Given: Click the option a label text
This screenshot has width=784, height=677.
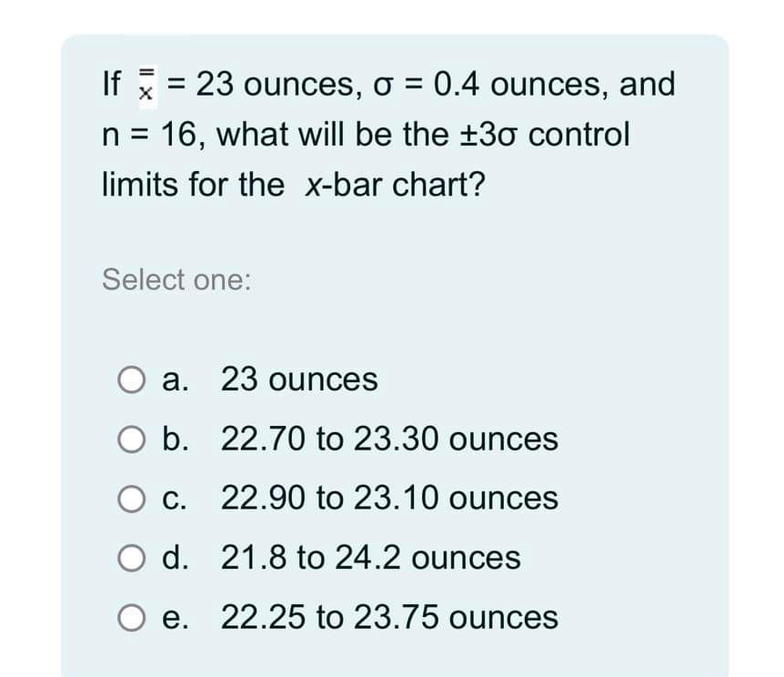Looking at the screenshot, I should click(x=176, y=381).
